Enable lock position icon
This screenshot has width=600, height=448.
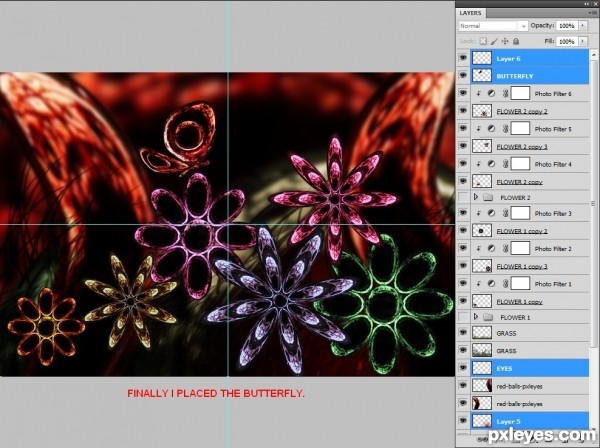505,41
